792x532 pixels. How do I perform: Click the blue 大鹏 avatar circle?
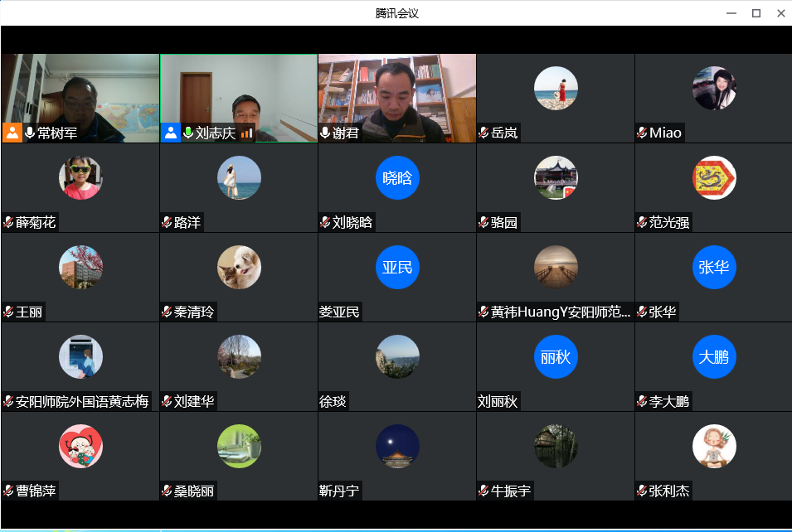point(714,357)
